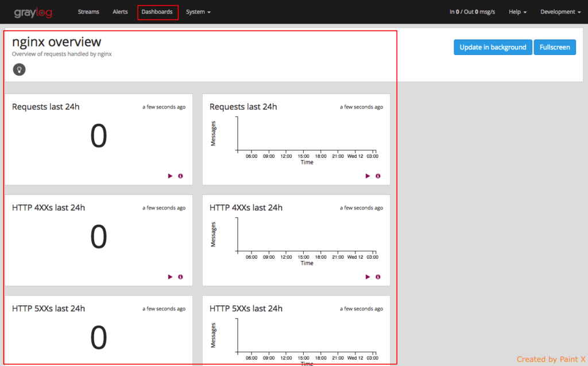Expand the Help dropdown

pyautogui.click(x=517, y=11)
